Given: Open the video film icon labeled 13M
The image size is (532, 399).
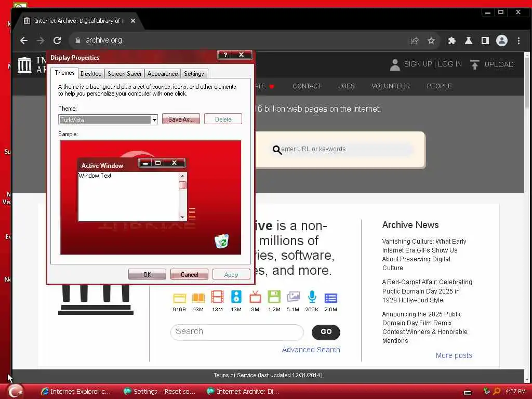Looking at the screenshot, I should (217, 297).
